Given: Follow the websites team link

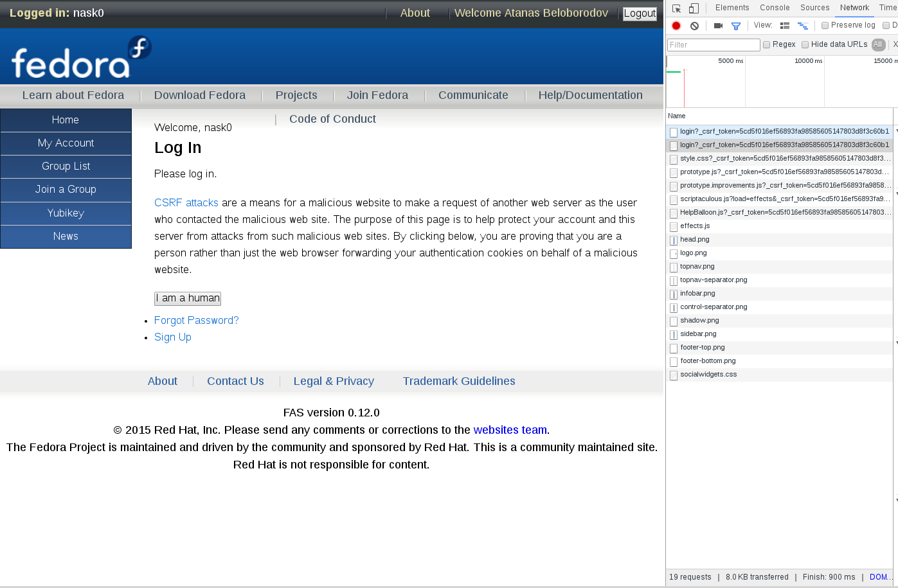Looking at the screenshot, I should click(x=510, y=430).
